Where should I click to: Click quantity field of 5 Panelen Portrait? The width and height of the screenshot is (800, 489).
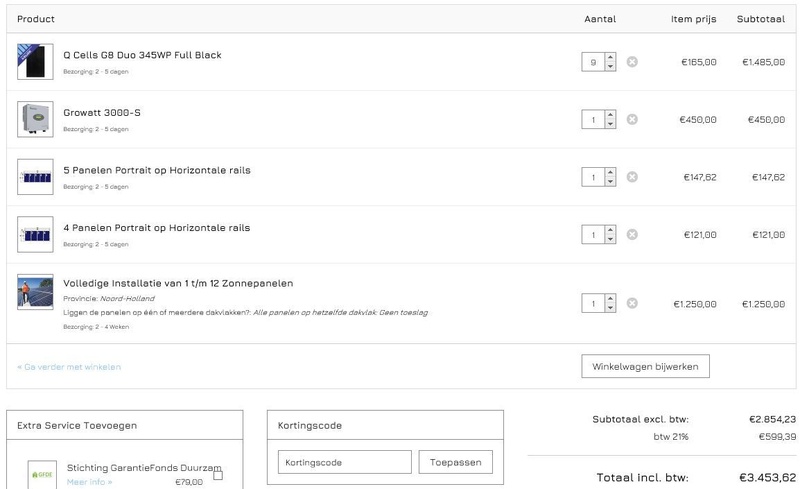coord(593,177)
